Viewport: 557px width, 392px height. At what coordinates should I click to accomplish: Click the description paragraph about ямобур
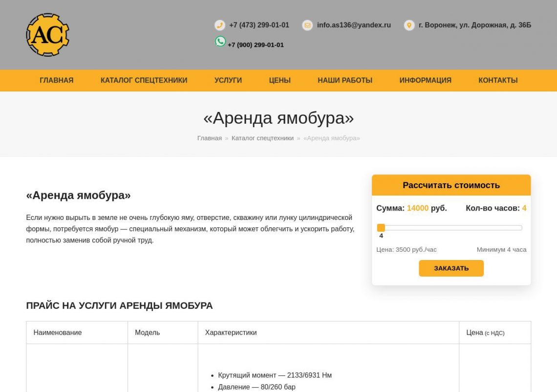190,229
